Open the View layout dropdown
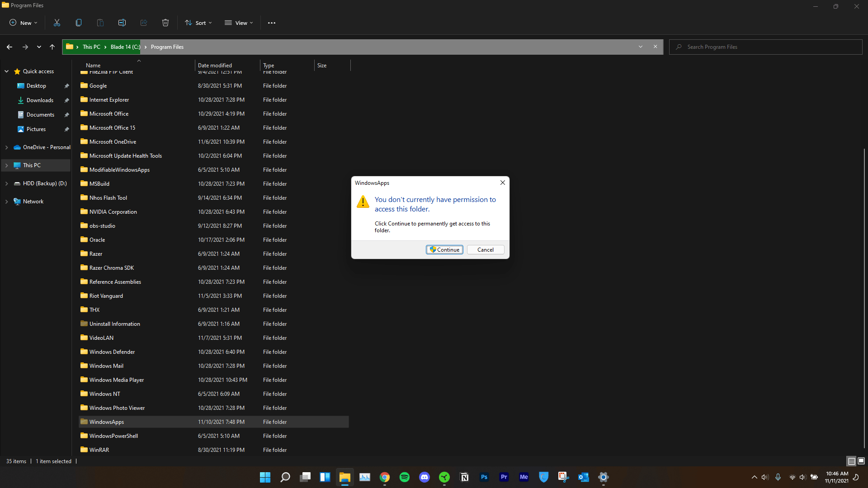The width and height of the screenshot is (868, 488). pos(239,23)
